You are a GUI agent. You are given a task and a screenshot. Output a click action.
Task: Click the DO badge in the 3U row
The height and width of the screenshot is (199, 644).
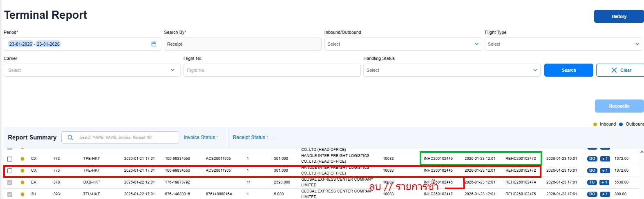(592, 194)
